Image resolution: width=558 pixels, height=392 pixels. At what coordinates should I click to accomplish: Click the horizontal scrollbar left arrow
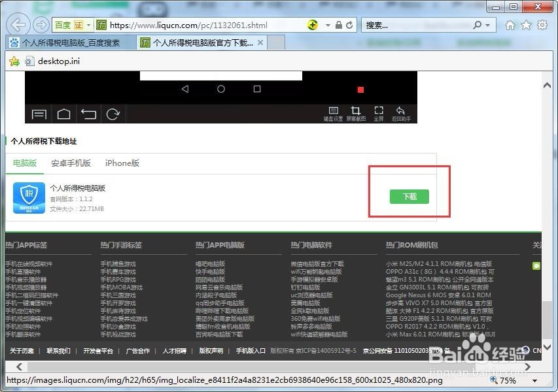[x=20, y=367]
